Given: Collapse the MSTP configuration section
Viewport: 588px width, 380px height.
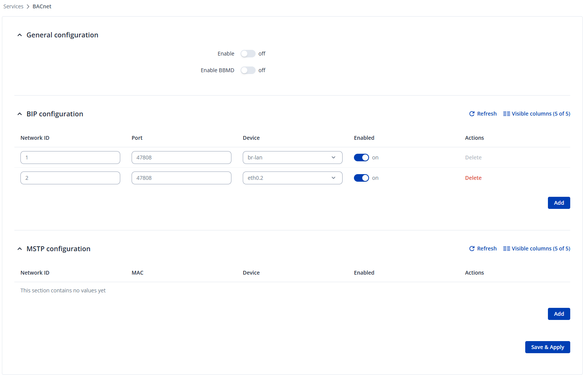Looking at the screenshot, I should (x=20, y=249).
